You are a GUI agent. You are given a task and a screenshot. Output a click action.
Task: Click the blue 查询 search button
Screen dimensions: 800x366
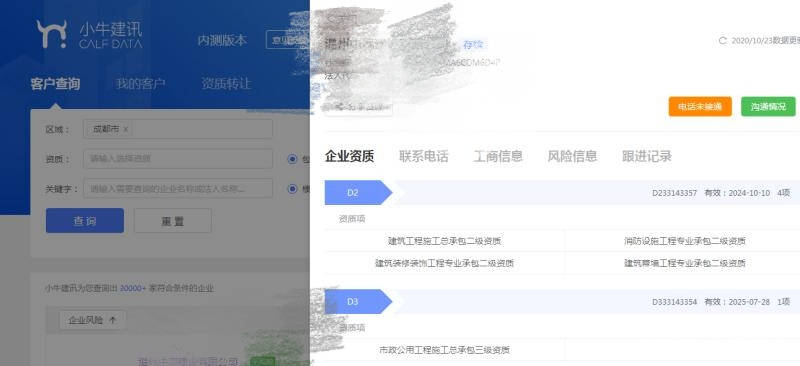tap(85, 221)
